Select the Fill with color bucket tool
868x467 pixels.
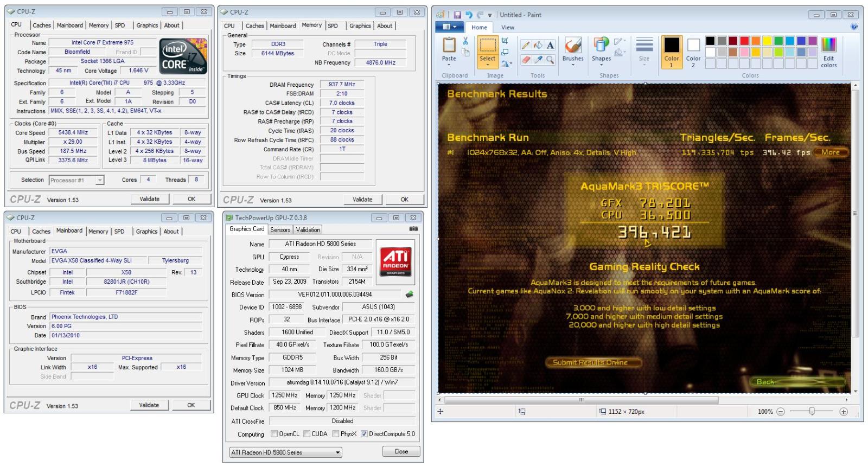538,45
